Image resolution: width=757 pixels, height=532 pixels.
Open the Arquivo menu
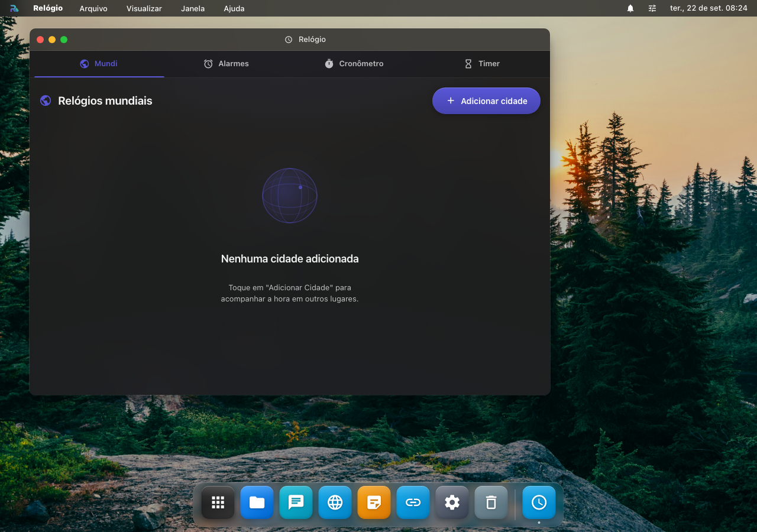(93, 8)
